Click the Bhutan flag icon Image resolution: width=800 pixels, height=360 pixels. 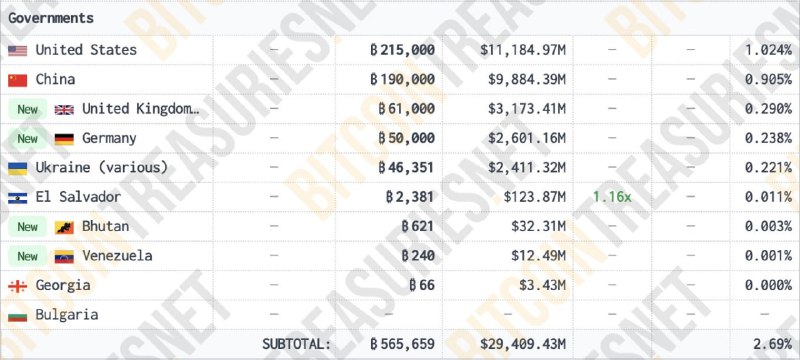tap(64, 227)
